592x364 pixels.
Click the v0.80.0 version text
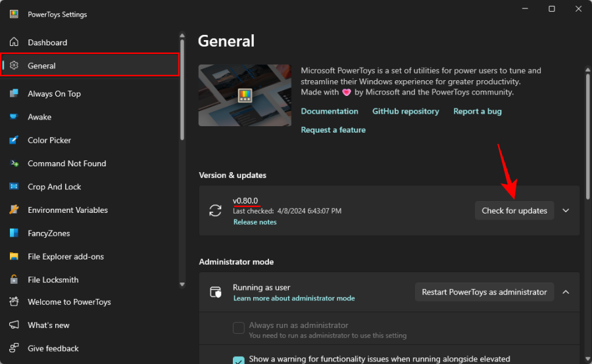[245, 200]
